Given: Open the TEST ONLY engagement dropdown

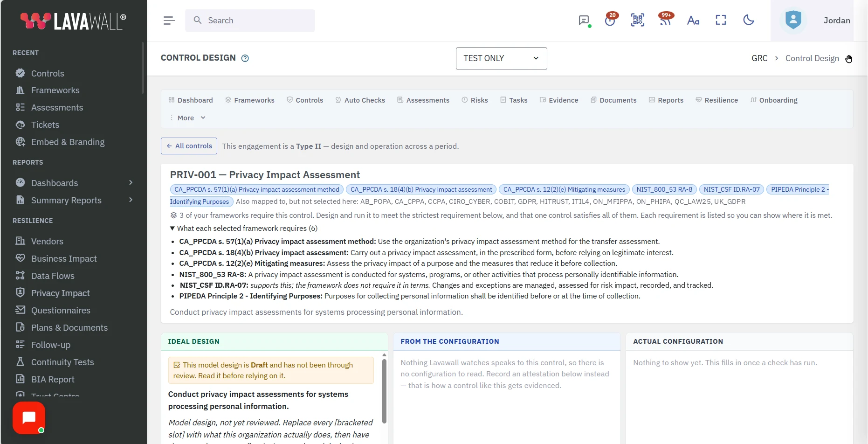Looking at the screenshot, I should click(502, 58).
